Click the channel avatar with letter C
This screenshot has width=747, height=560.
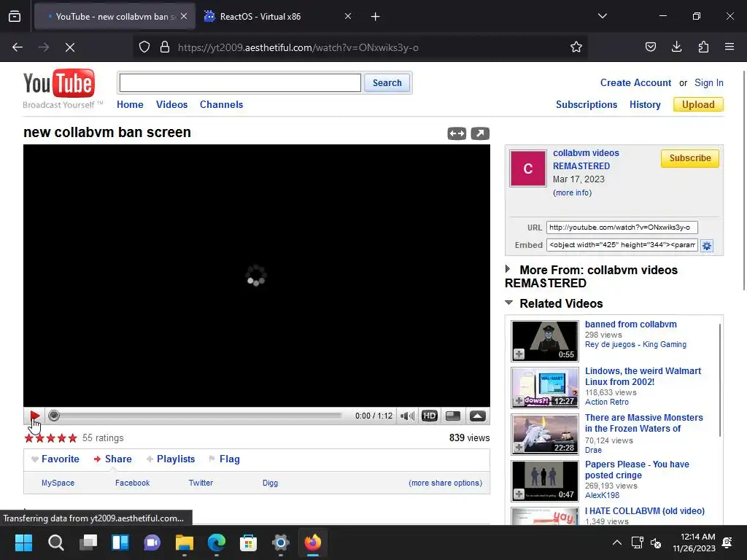point(528,168)
